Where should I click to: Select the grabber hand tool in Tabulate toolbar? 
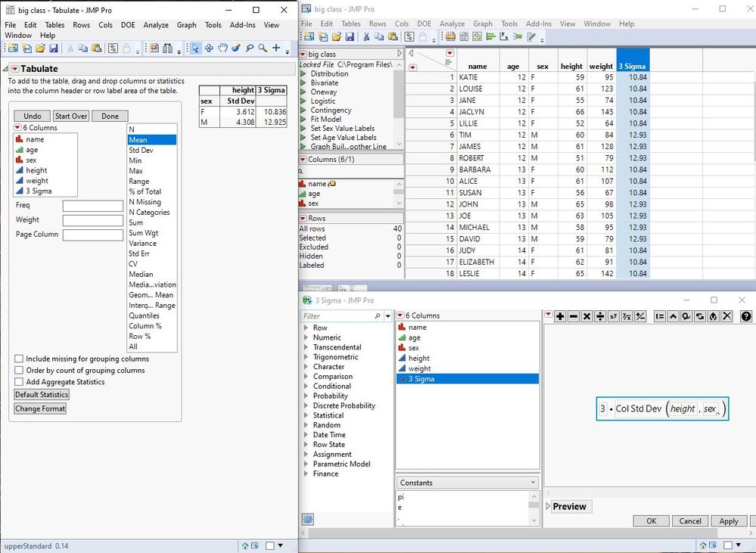coord(222,48)
